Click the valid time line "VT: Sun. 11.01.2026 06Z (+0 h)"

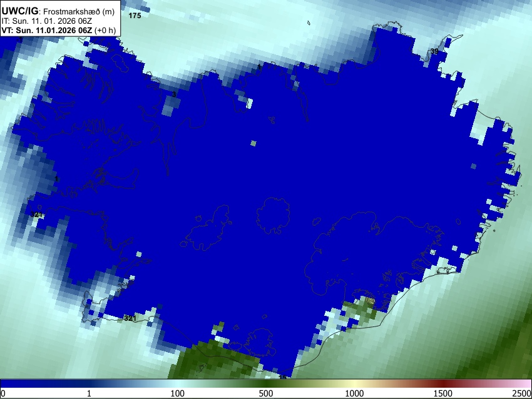59,30
